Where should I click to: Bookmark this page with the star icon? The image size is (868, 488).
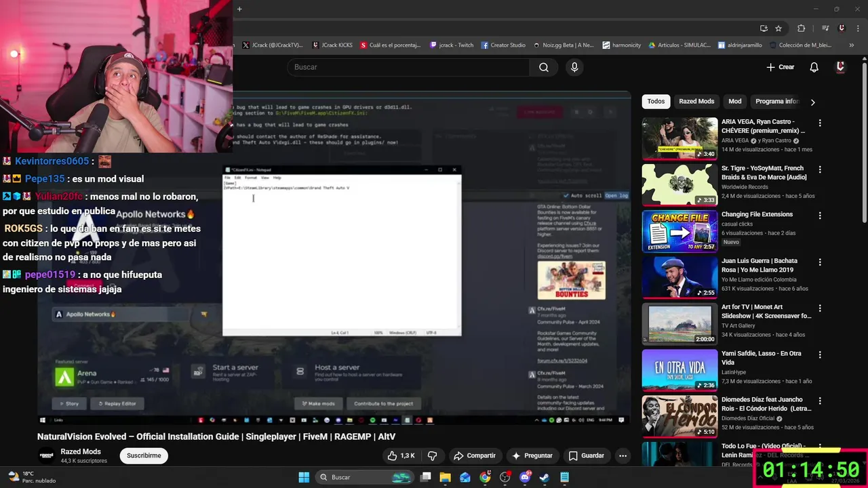[x=778, y=28]
